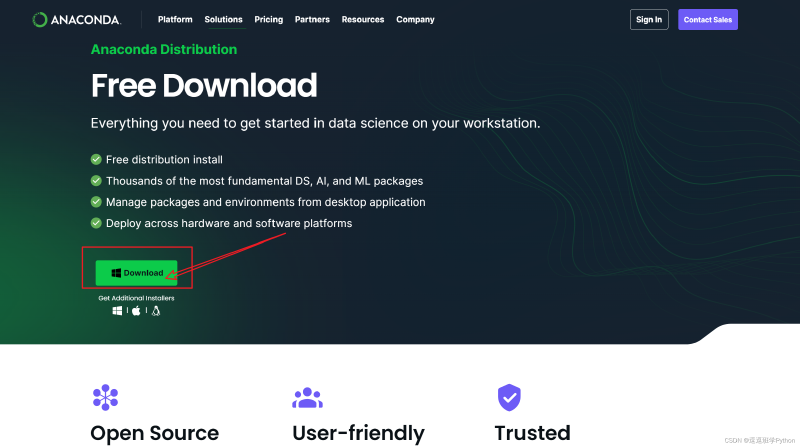The width and height of the screenshot is (800, 447).
Task: Select the Windows installer icon
Action: pos(117,311)
